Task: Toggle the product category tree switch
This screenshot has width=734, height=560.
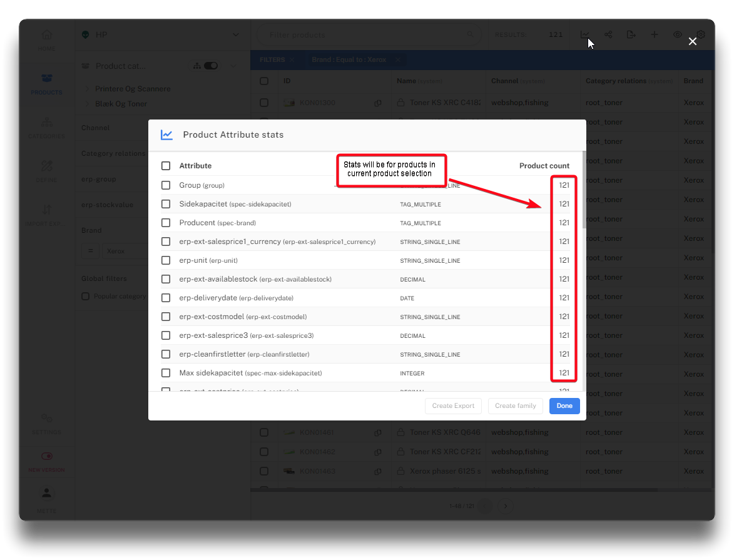Action: pos(211,66)
